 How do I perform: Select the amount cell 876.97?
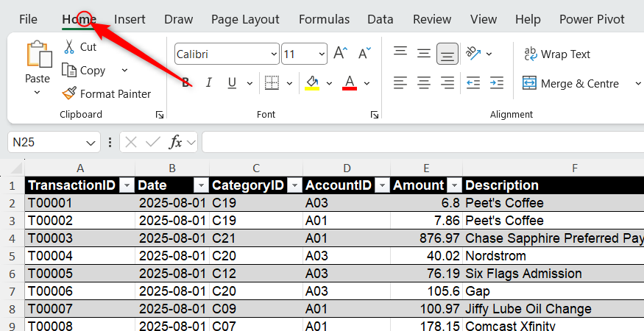point(426,238)
